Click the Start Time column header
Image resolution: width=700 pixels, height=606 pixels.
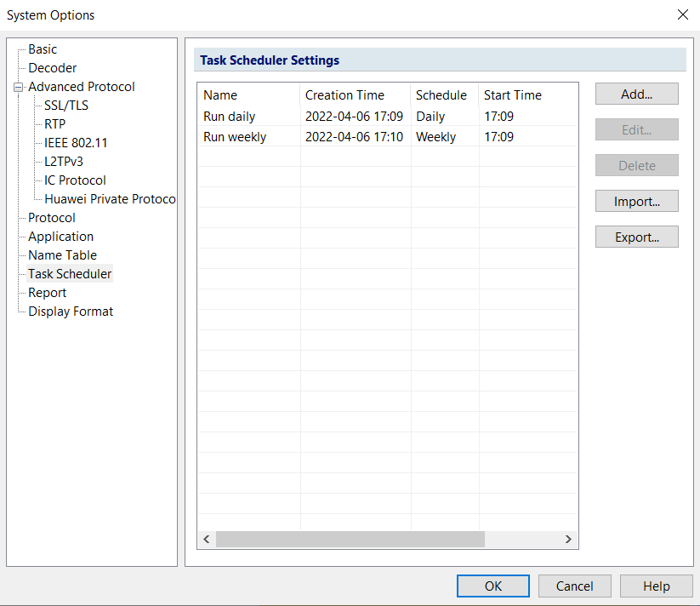click(x=528, y=95)
